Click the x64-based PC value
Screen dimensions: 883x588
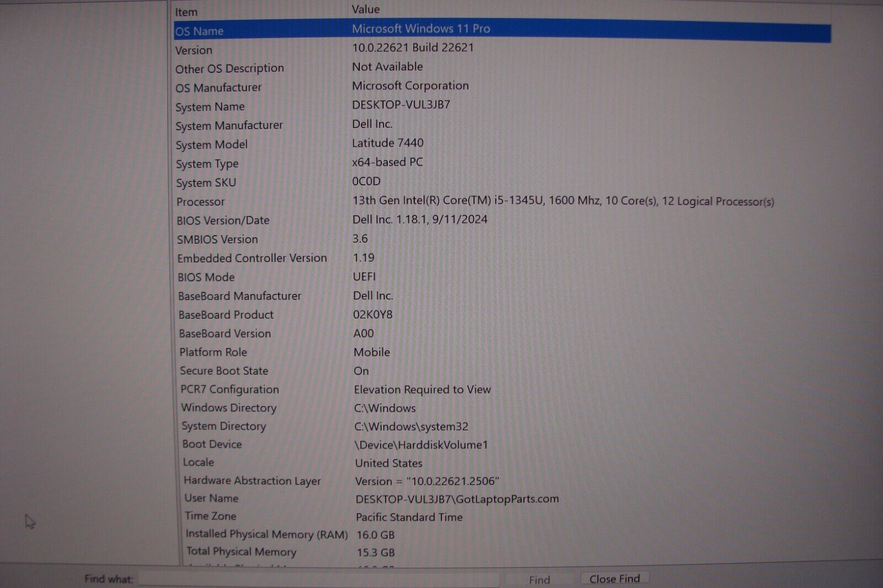pyautogui.click(x=387, y=162)
